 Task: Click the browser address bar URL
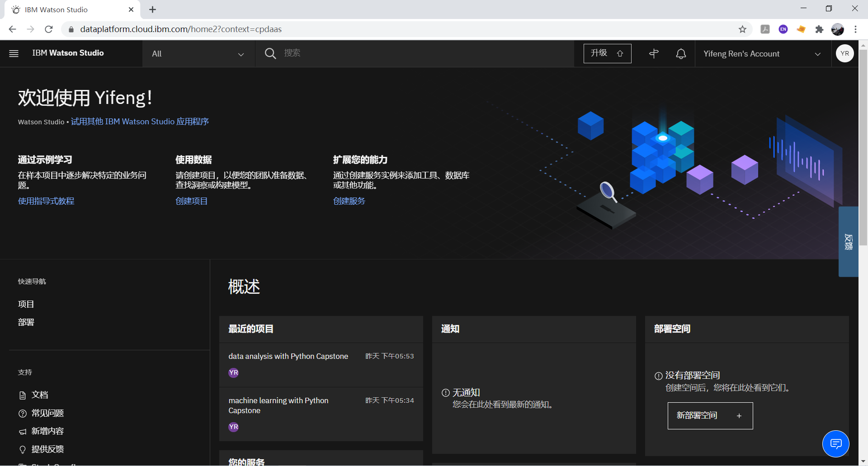pyautogui.click(x=181, y=29)
